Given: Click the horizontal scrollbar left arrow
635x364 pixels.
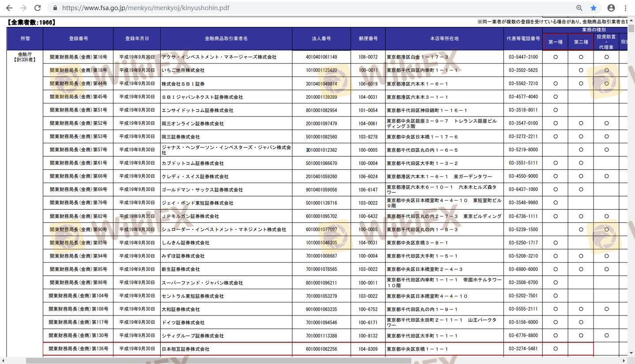Looking at the screenshot, I should 4,360.
